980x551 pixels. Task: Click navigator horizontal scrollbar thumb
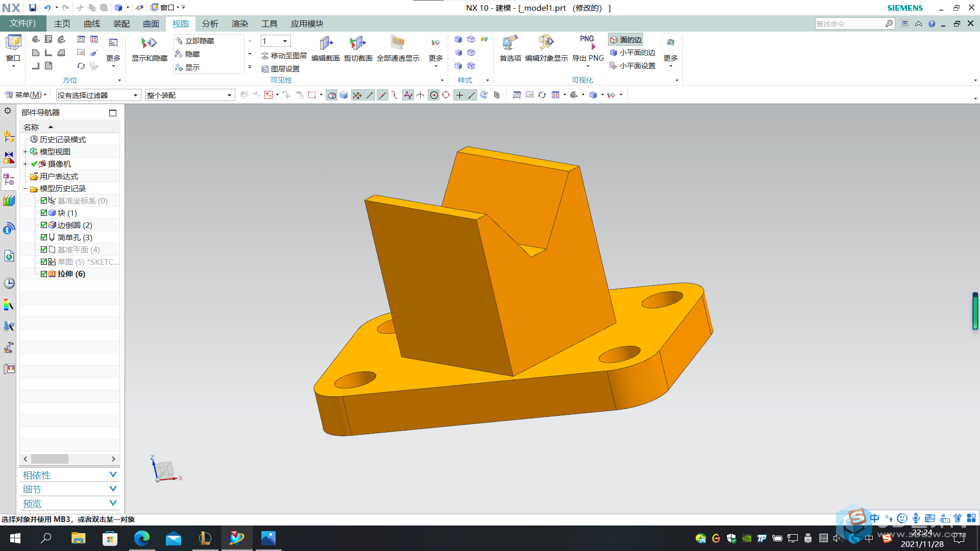50,459
